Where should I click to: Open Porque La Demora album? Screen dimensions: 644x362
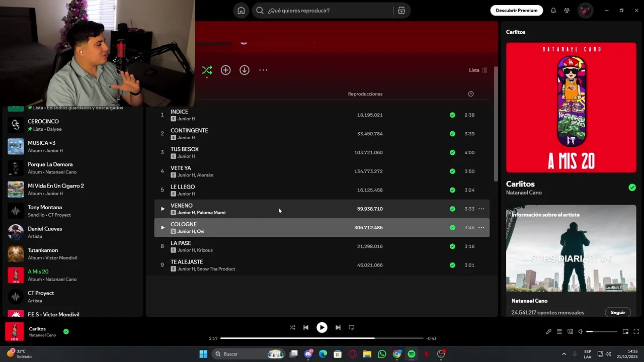point(73,168)
